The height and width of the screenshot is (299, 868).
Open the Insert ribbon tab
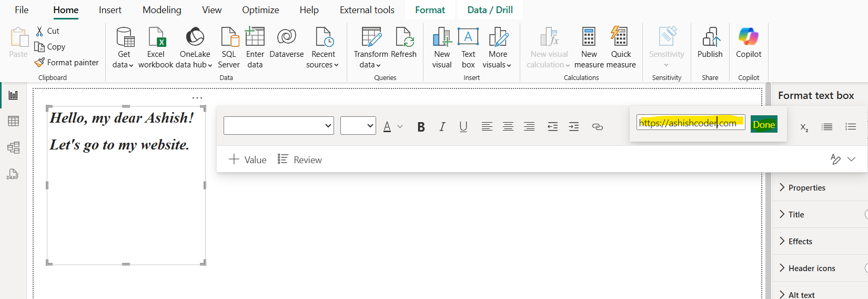tap(110, 10)
